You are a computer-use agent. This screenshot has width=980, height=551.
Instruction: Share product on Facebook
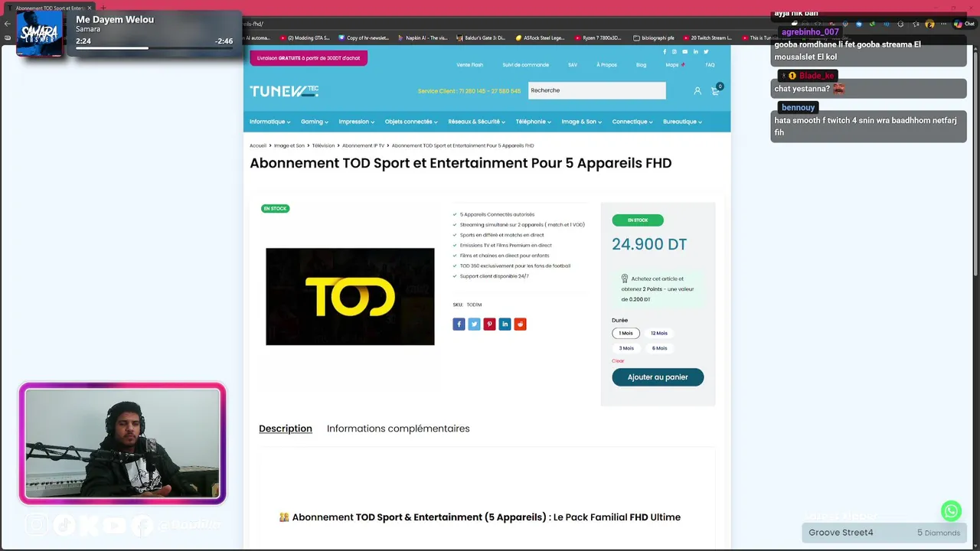click(459, 324)
